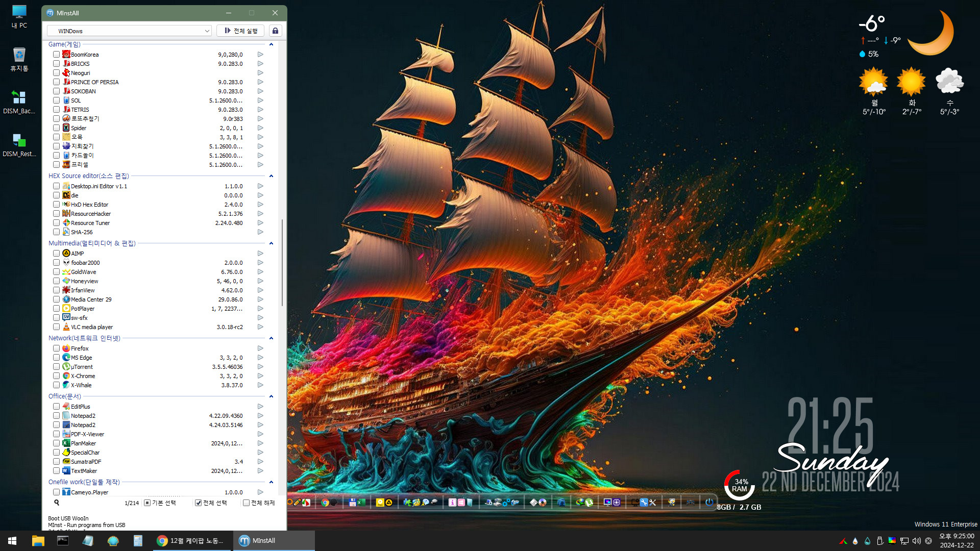Select the PDF-X-Viewer entry
This screenshot has width=980, height=551.
pos(87,434)
